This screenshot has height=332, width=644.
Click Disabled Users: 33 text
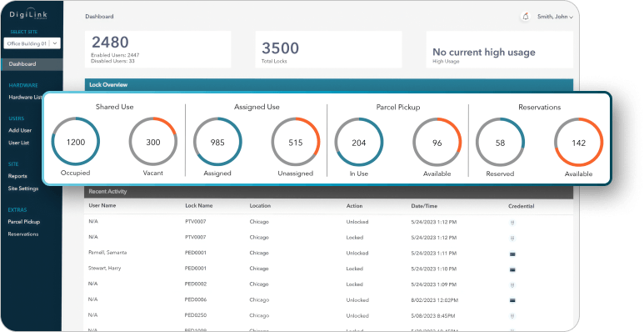pos(113,61)
